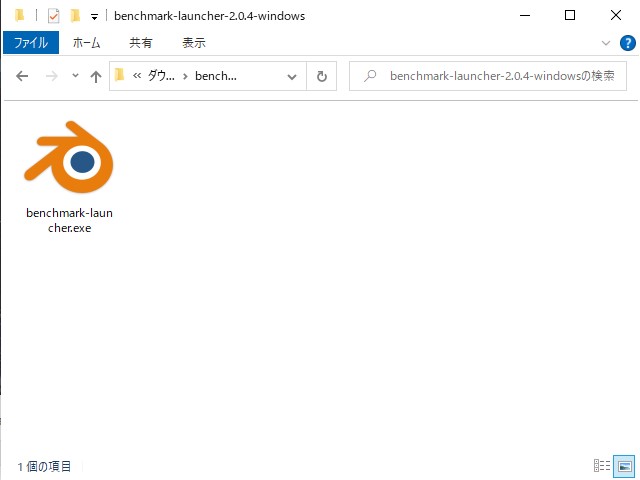Click the magnifier search icon
This screenshot has height=480, width=640.
click(370, 76)
